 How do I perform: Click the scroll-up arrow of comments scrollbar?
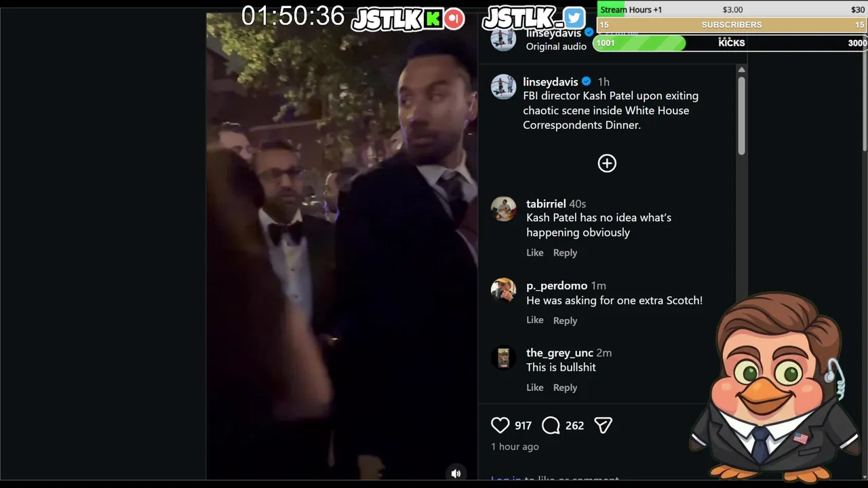point(741,70)
